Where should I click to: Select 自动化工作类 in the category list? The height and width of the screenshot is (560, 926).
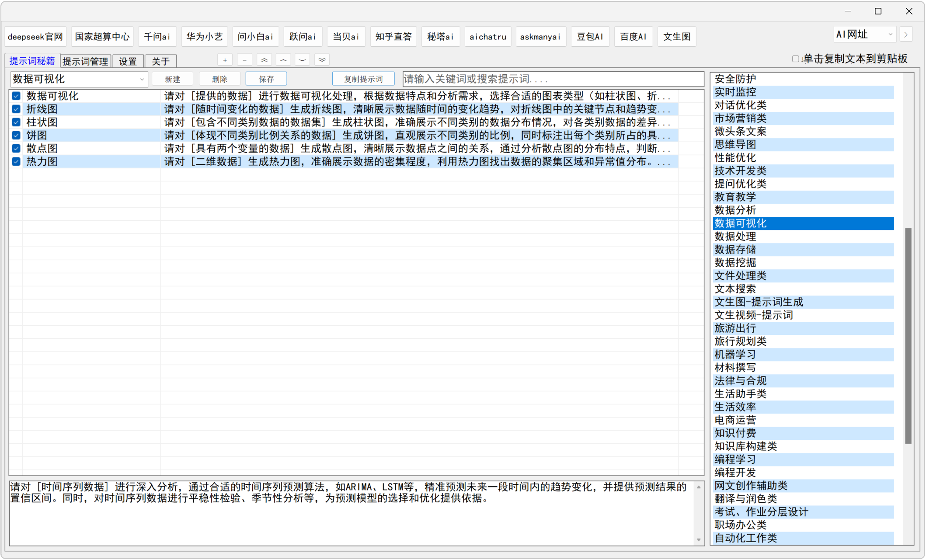803,538
